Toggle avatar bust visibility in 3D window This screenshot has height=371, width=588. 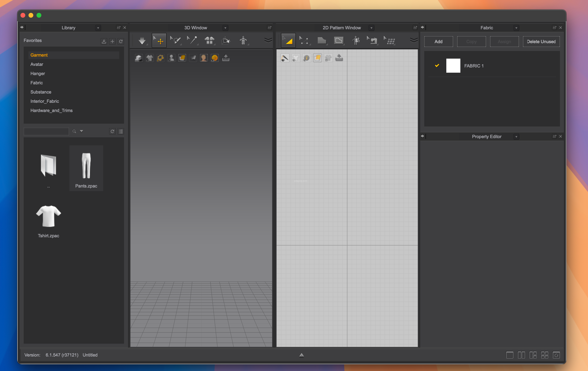[x=171, y=58]
